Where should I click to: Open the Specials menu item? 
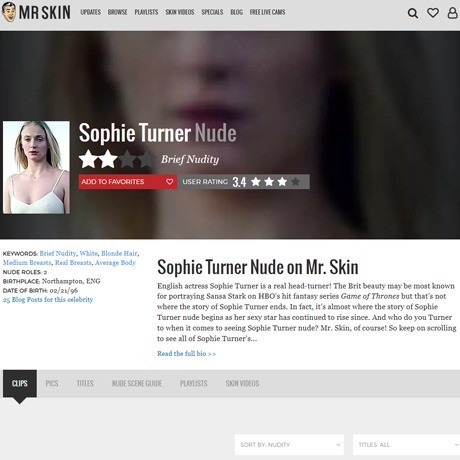(212, 12)
